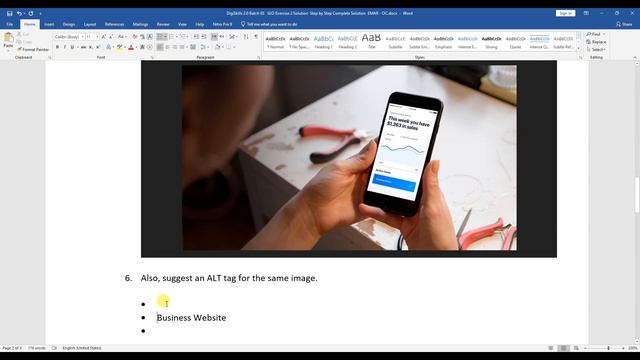Open the Select dropdown in Editing
The image size is (640, 360).
tap(596, 49)
